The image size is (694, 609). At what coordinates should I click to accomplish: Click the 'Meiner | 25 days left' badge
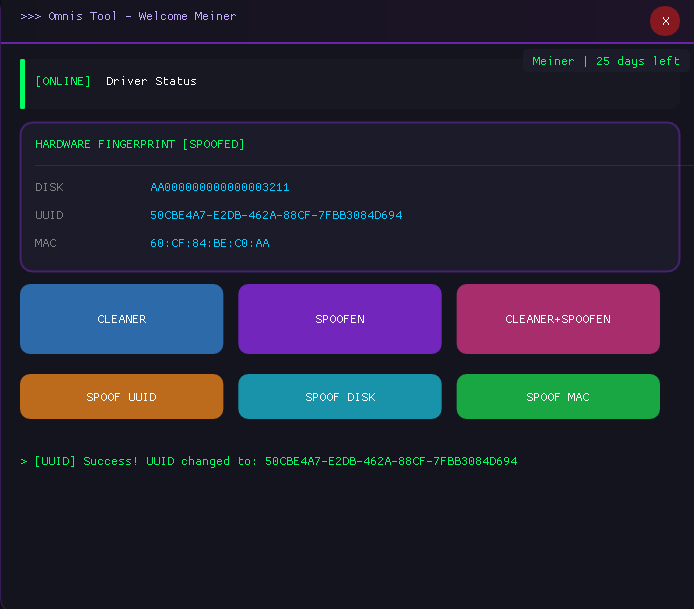click(x=606, y=61)
